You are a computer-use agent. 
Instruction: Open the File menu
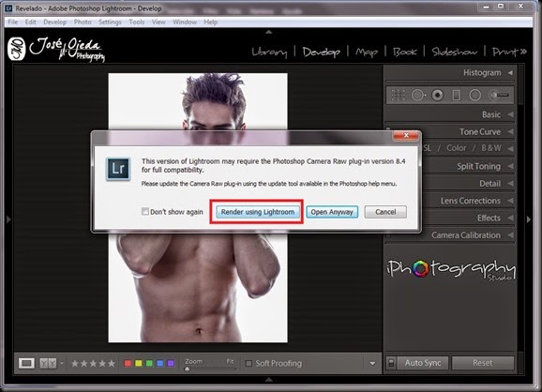pyautogui.click(x=13, y=22)
